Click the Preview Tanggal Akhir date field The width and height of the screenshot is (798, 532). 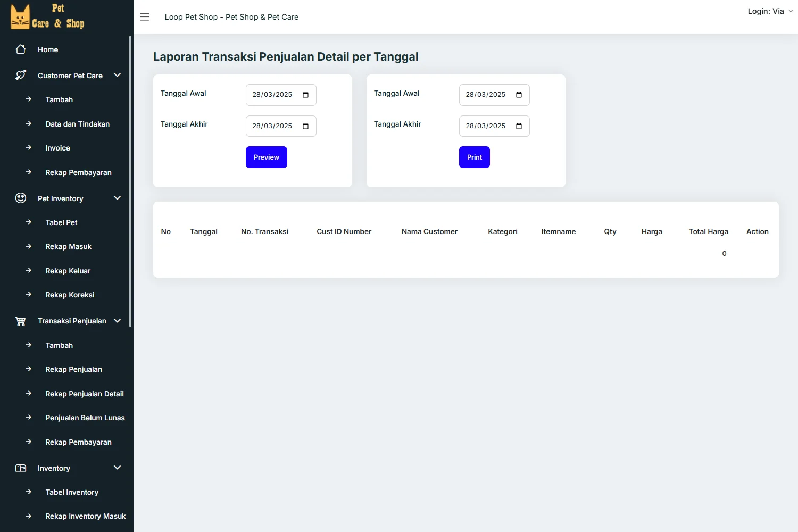point(281,126)
